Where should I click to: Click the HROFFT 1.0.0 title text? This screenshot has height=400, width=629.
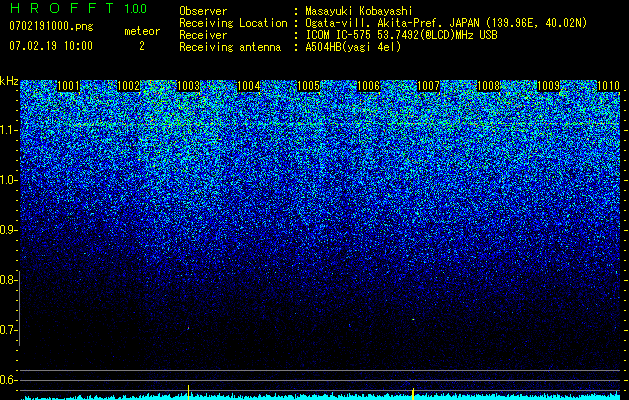[78, 8]
